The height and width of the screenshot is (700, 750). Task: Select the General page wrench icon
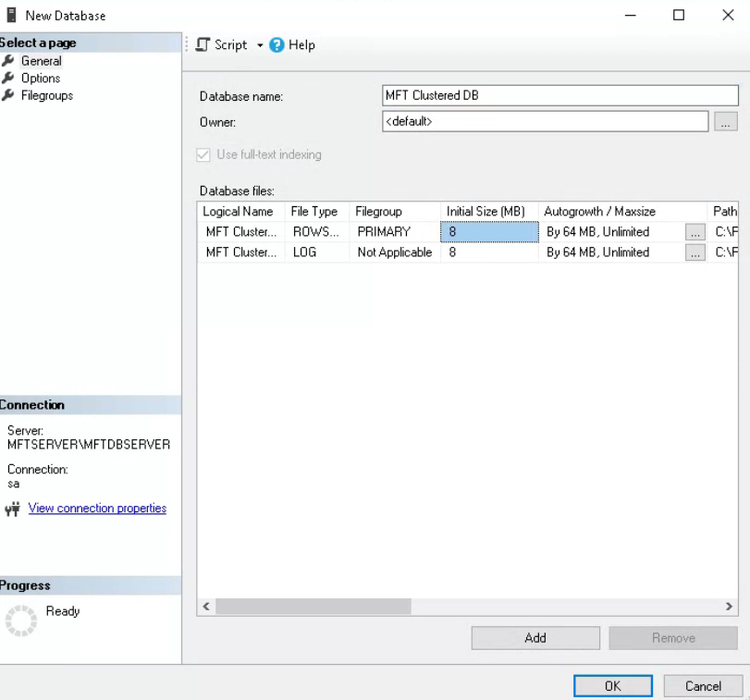coord(9,61)
